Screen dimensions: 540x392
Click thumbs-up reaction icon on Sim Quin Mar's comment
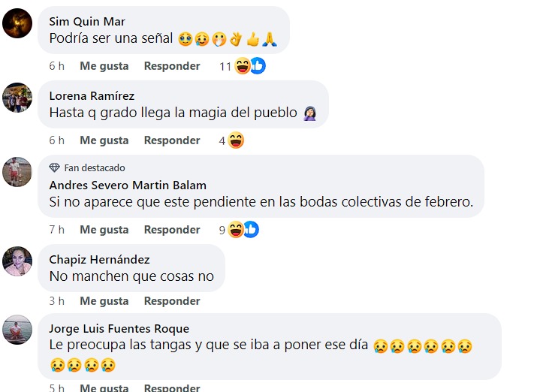(258, 66)
